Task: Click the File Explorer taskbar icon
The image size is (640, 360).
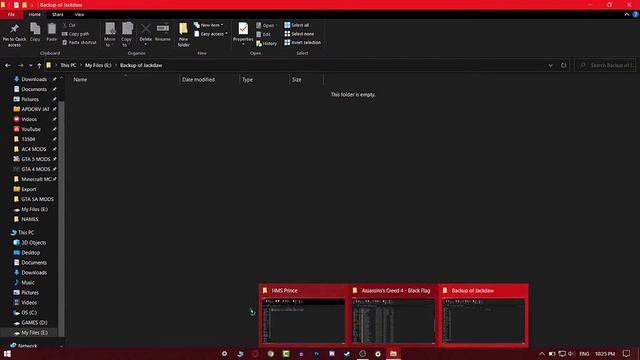Action: tap(393, 353)
